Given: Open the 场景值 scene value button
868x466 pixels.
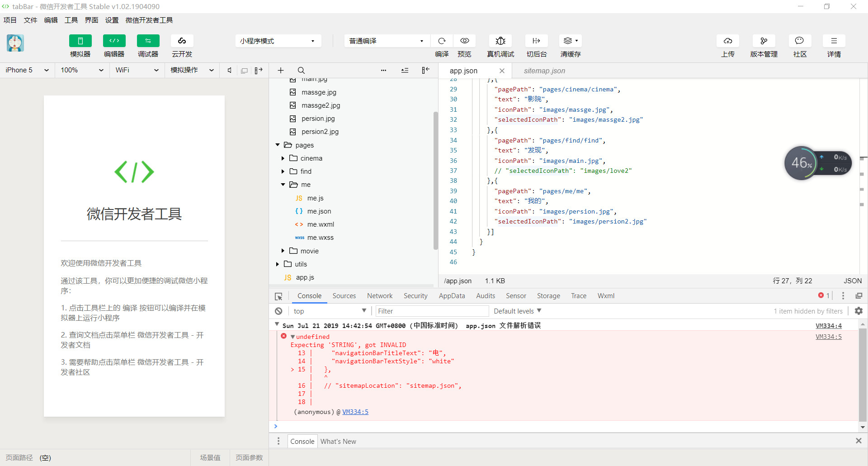Looking at the screenshot, I should (x=210, y=458).
